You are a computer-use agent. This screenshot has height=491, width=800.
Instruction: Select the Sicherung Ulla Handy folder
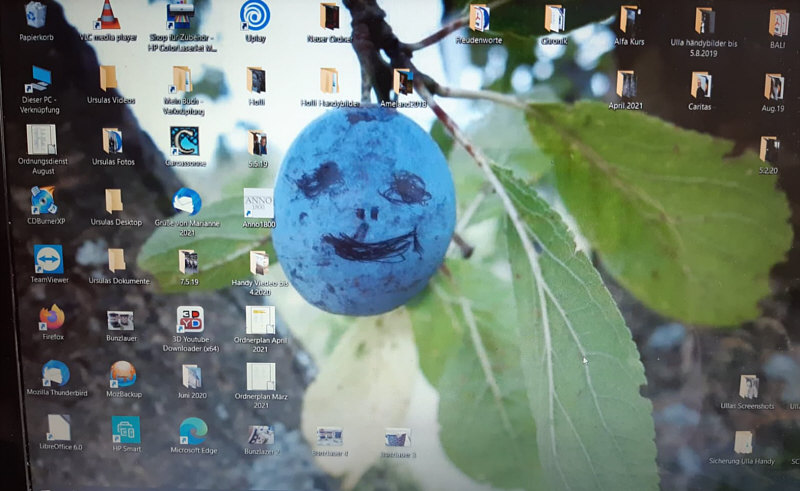pos(743,442)
